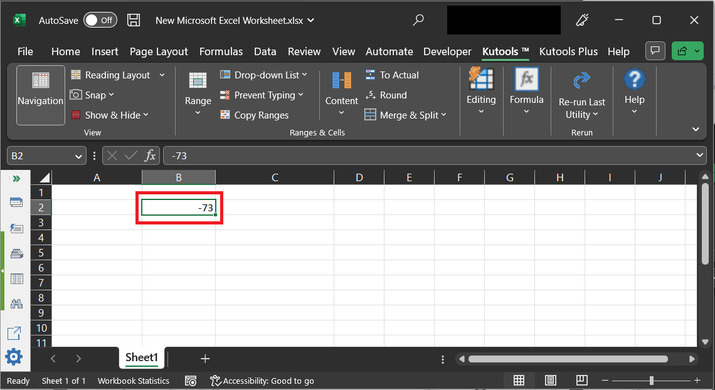Image resolution: width=715 pixels, height=390 pixels.
Task: Switch to Page Break Preview in status bar
Action: 581,380
